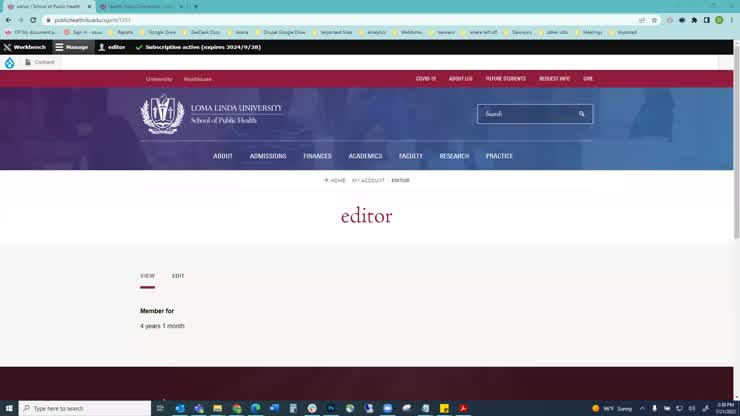The width and height of the screenshot is (740, 416).
Task: Select the View tab
Action: coord(147,276)
